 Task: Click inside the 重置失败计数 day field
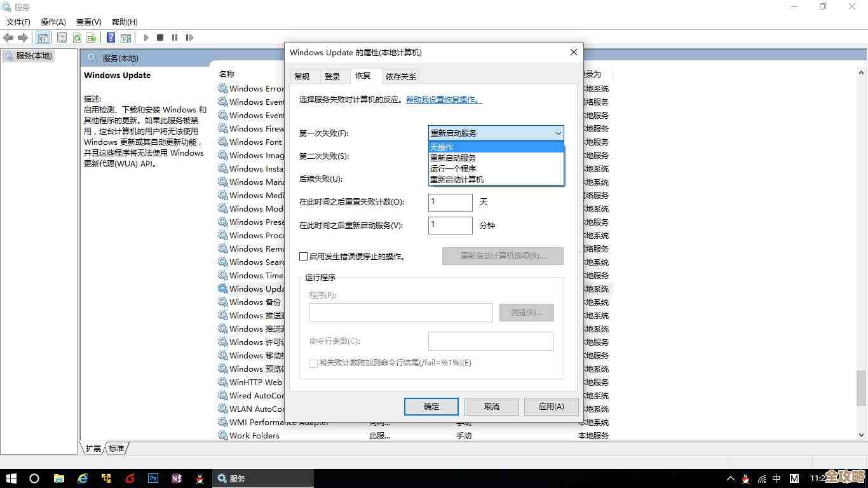(x=450, y=202)
